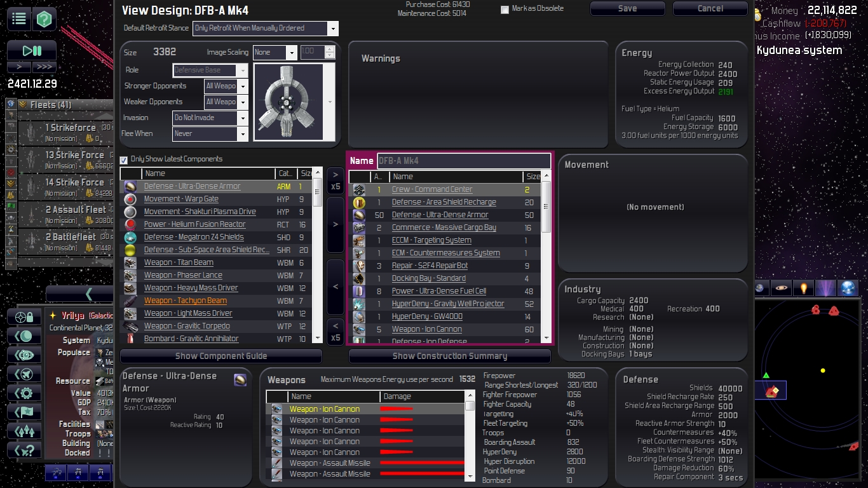Expand the Fleets list header chevron
The width and height of the screenshot is (868, 488).
coord(23,104)
